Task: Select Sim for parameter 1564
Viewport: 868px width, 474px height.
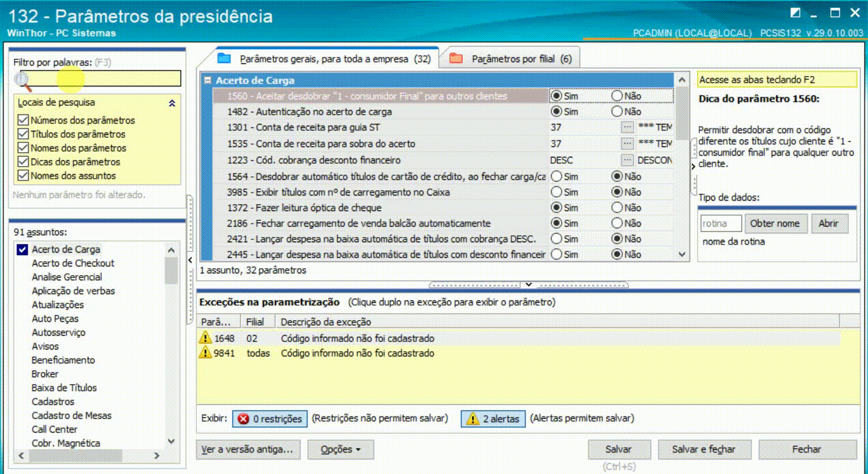Action: point(556,176)
